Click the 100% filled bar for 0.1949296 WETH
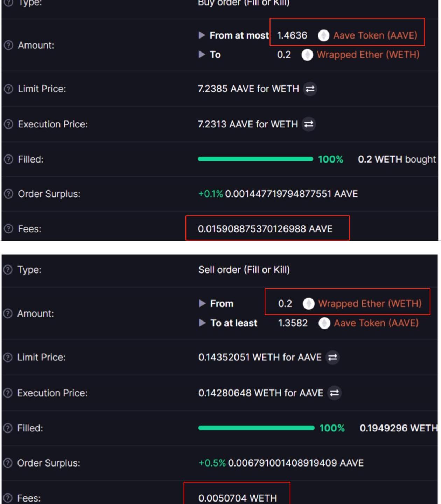The height and width of the screenshot is (504, 441). pos(256,428)
